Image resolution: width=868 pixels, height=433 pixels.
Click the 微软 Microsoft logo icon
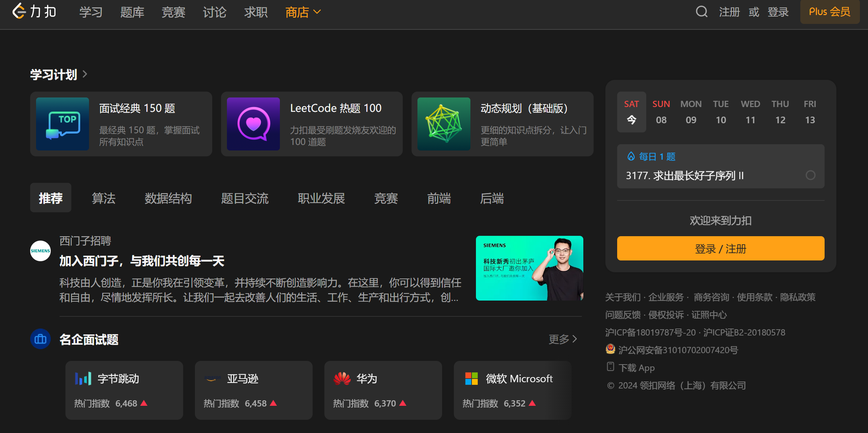(x=472, y=378)
